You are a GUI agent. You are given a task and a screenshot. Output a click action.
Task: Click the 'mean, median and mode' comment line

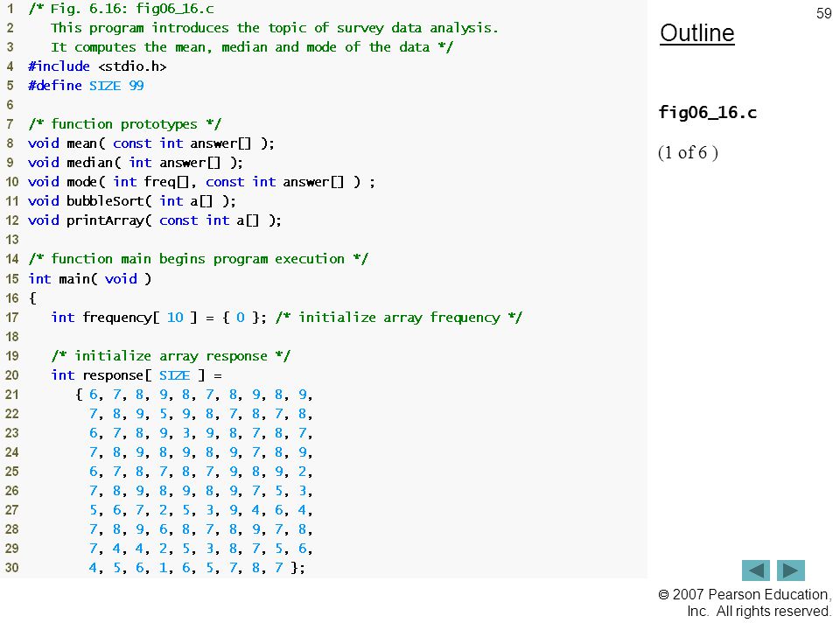252,47
